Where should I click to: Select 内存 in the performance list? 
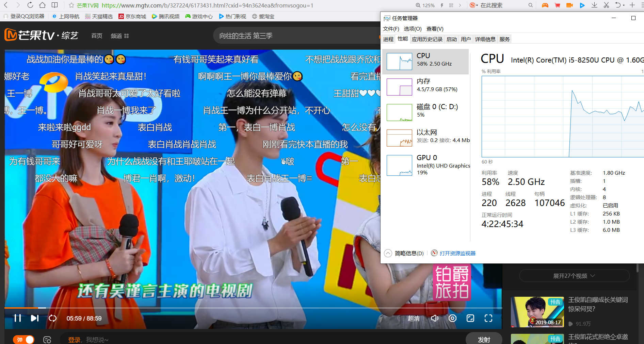pos(425,87)
